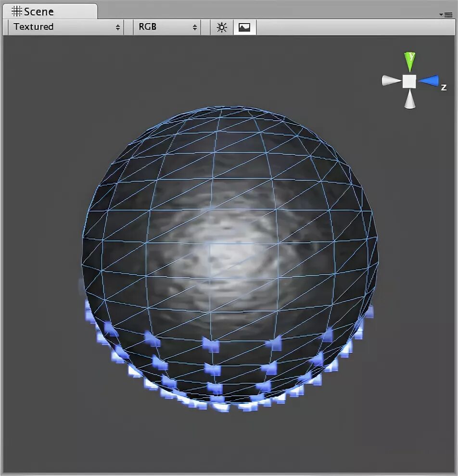Image resolution: width=458 pixels, height=476 pixels.
Task: Click the center cube of orientation gizmo
Action: (409, 81)
